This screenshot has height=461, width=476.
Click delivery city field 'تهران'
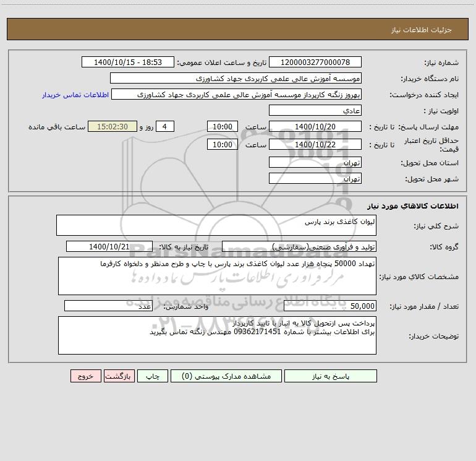[315, 178]
